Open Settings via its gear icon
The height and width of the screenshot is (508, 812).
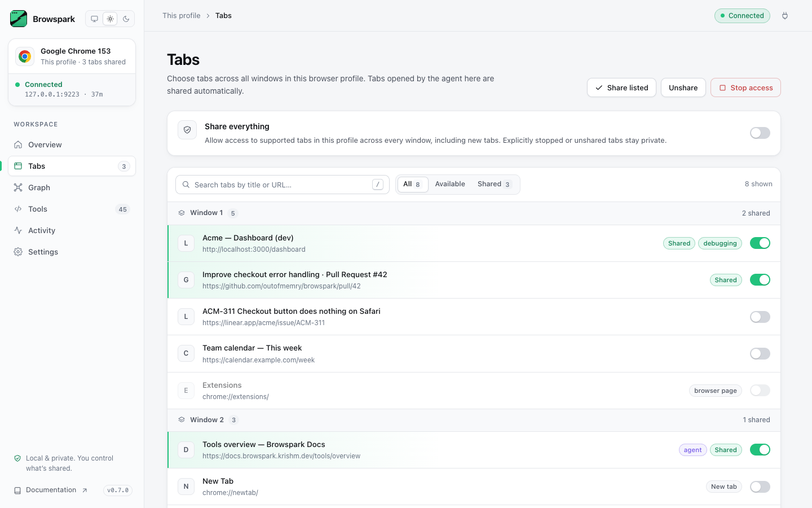pos(18,252)
